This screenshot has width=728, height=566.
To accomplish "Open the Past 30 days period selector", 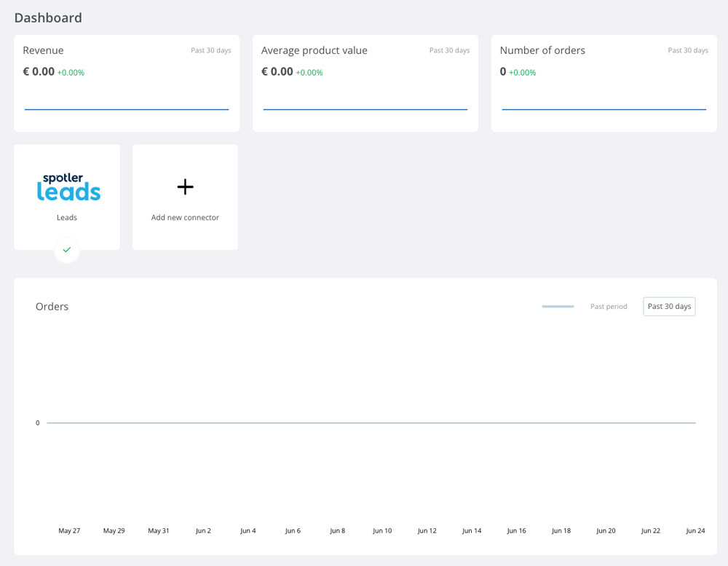I will tap(669, 306).
